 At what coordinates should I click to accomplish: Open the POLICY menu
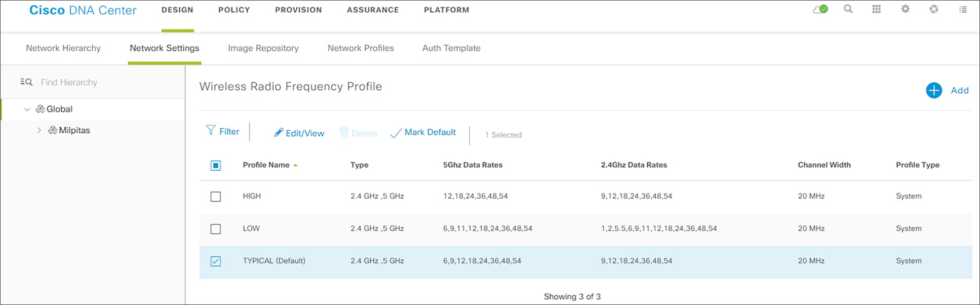point(234,10)
